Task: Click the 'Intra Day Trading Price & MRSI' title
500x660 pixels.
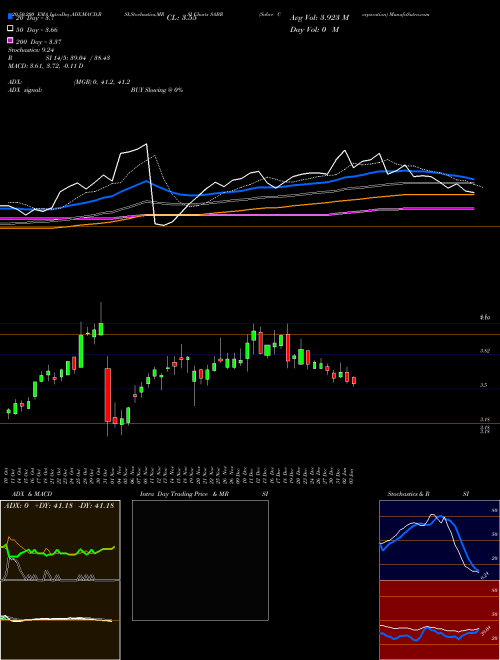Action: tap(204, 494)
